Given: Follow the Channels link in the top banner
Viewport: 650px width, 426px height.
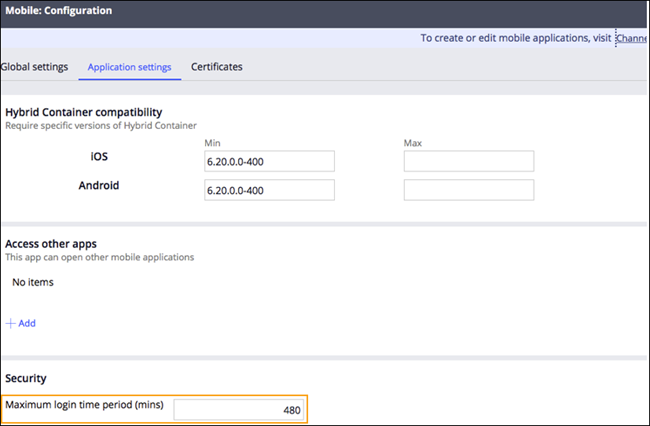Looking at the screenshot, I should click(631, 38).
